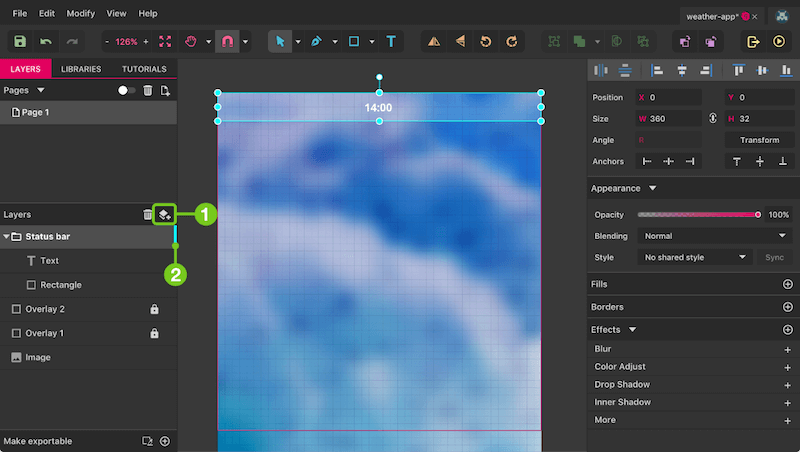Unlock the Overlay 2 layer
The width and height of the screenshot is (800, 452).
tap(154, 309)
